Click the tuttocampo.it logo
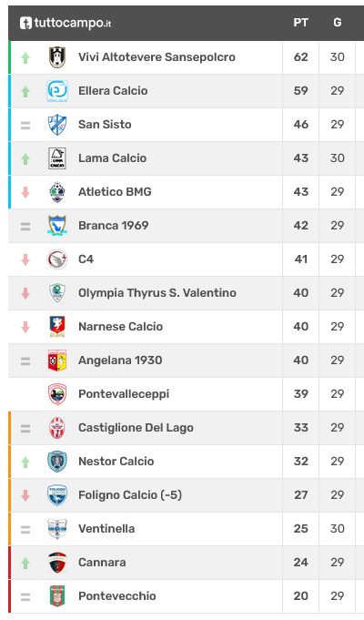The image size is (364, 620). tap(66, 23)
